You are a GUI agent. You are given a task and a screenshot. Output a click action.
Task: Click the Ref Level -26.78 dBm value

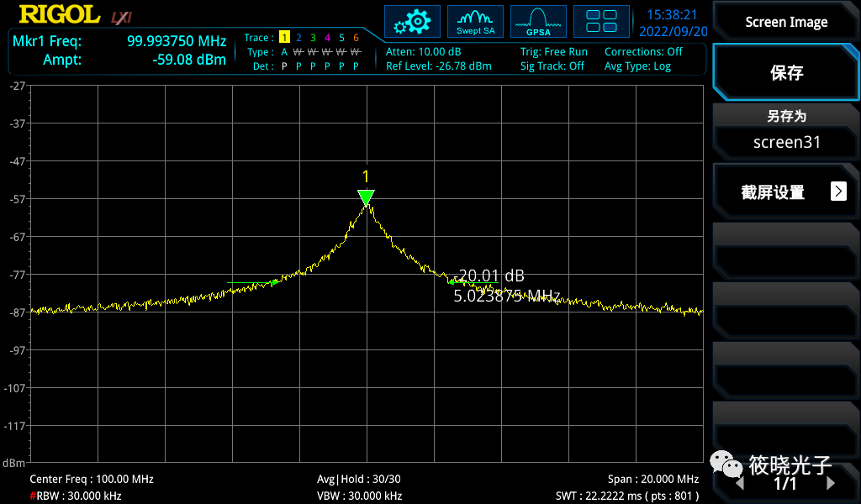coord(438,66)
